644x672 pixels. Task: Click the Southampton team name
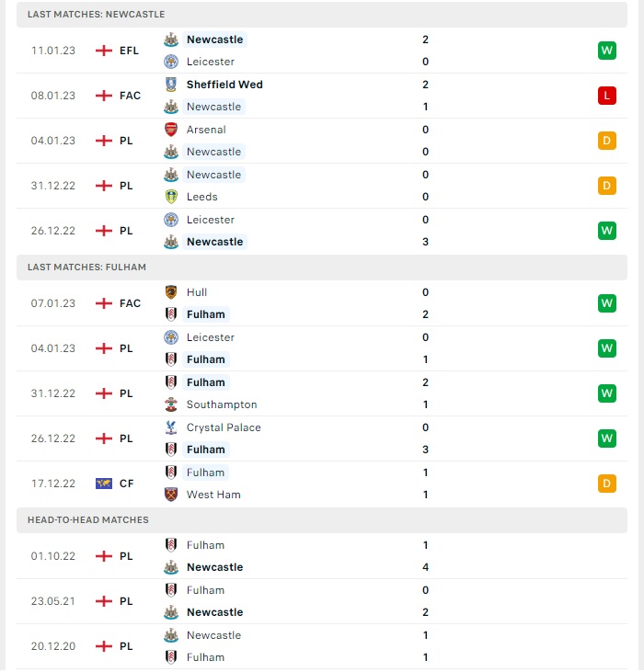pyautogui.click(x=222, y=404)
